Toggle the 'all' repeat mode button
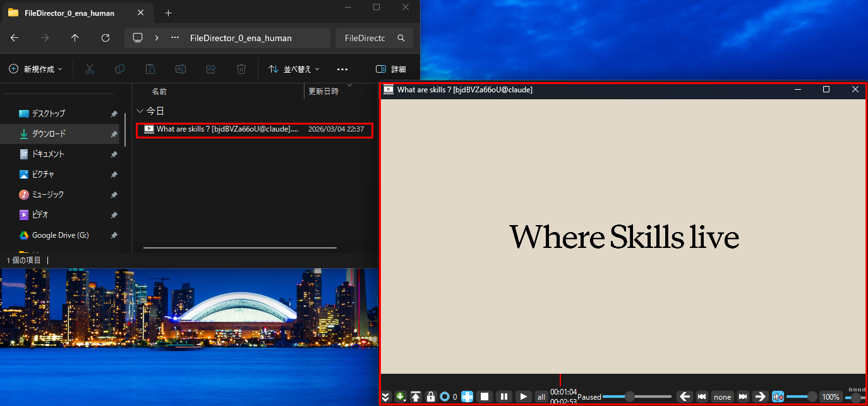The width and height of the screenshot is (868, 406). 541,397
